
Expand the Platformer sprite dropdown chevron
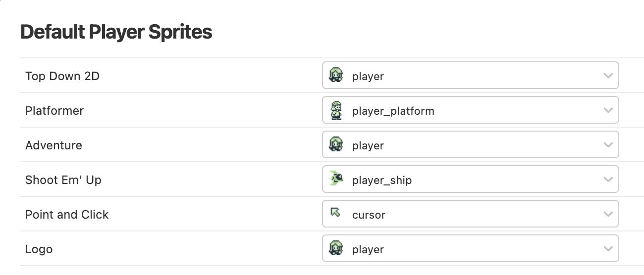point(608,110)
